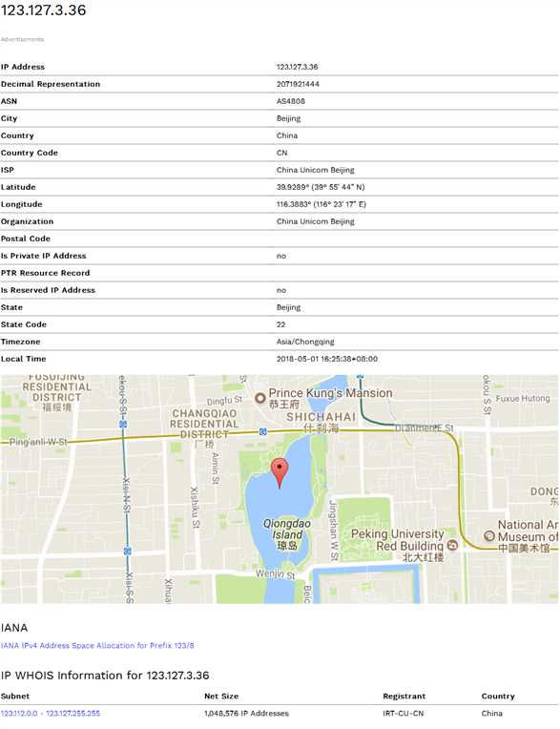Click Prince Kung's Mansion marker icon
This screenshot has height=729, width=560.
point(260,398)
